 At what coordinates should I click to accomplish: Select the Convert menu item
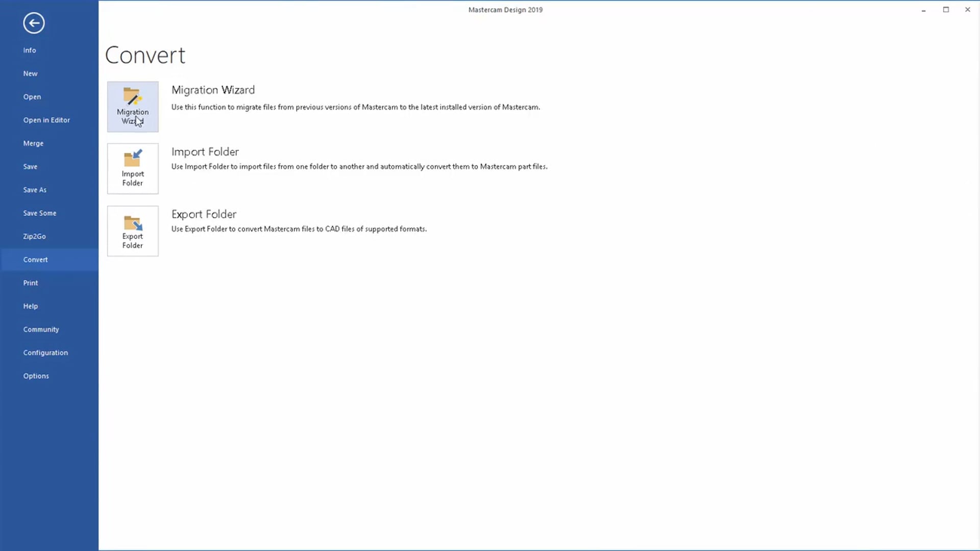[36, 259]
